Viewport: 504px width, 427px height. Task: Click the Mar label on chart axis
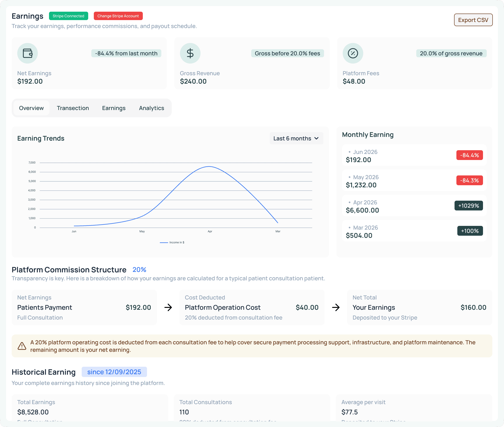278,231
